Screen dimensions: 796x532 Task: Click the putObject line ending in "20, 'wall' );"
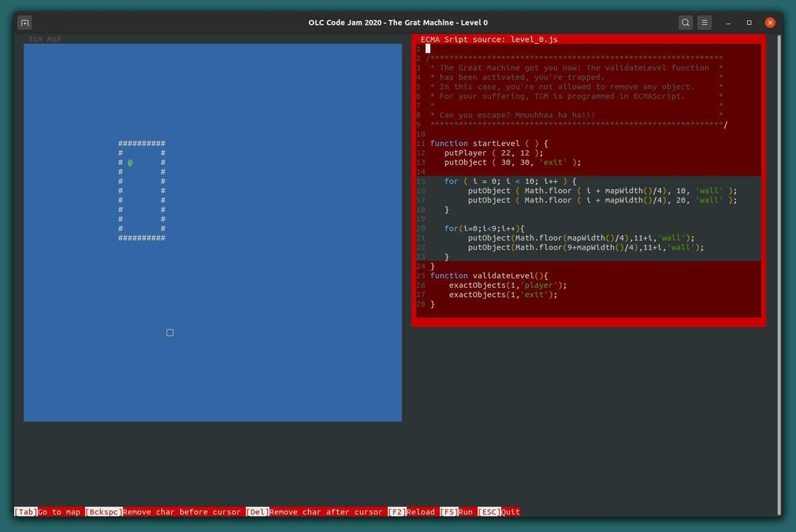603,200
